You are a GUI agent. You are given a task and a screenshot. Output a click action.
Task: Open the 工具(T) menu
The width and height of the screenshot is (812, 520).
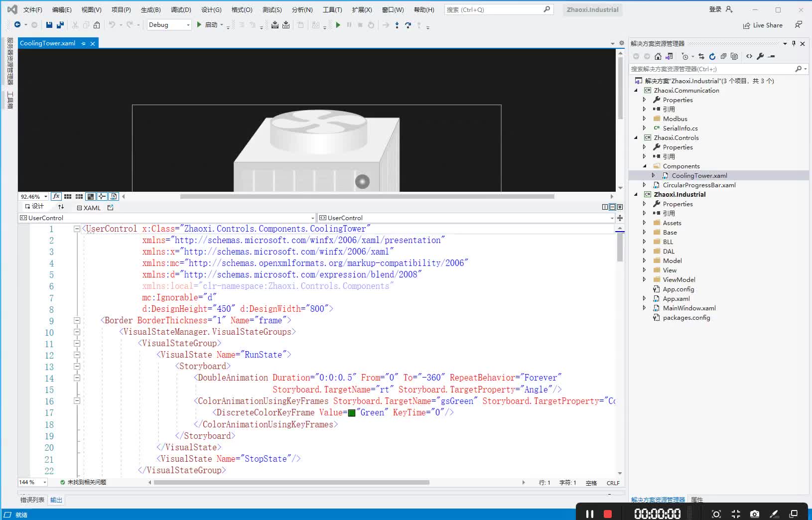click(332, 9)
